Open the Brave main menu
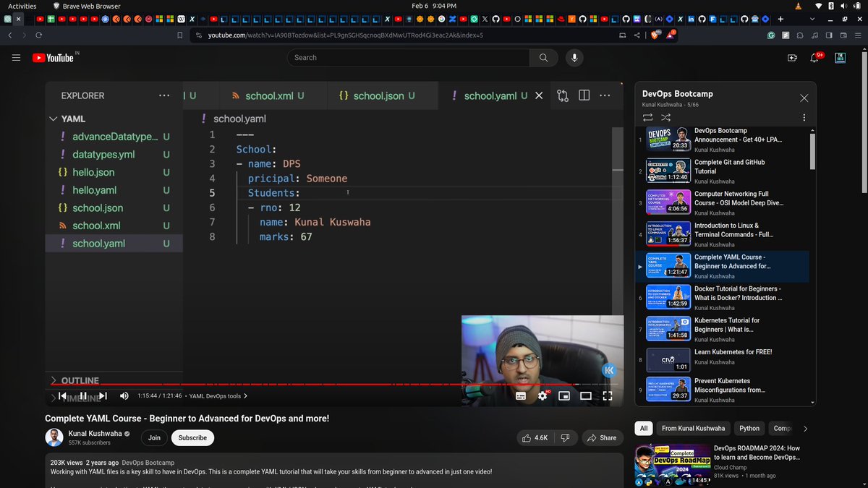 point(858,35)
